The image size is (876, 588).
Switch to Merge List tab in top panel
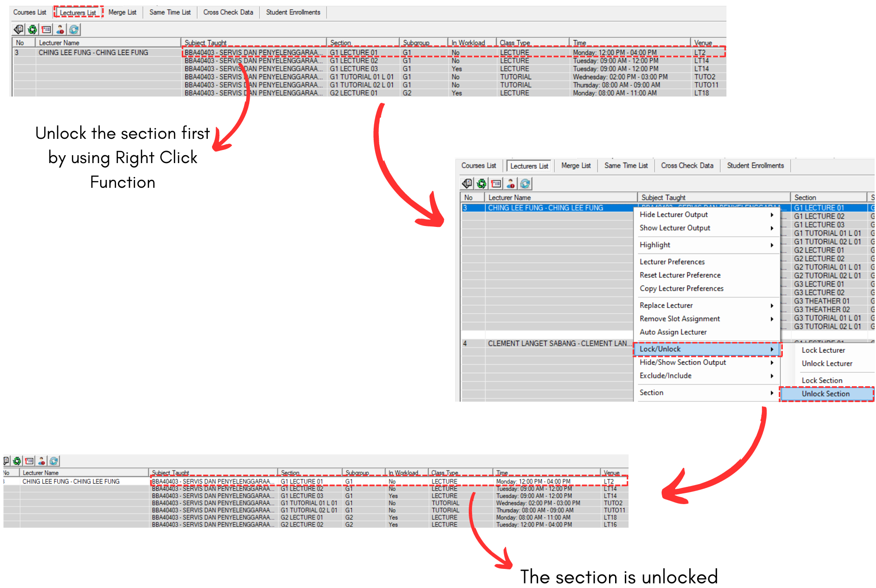click(122, 13)
